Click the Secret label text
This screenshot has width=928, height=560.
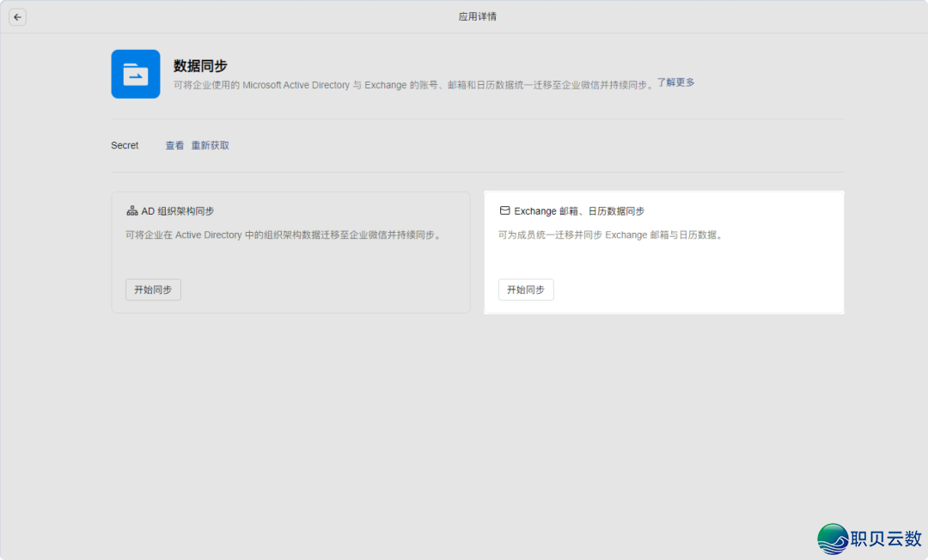tap(125, 145)
